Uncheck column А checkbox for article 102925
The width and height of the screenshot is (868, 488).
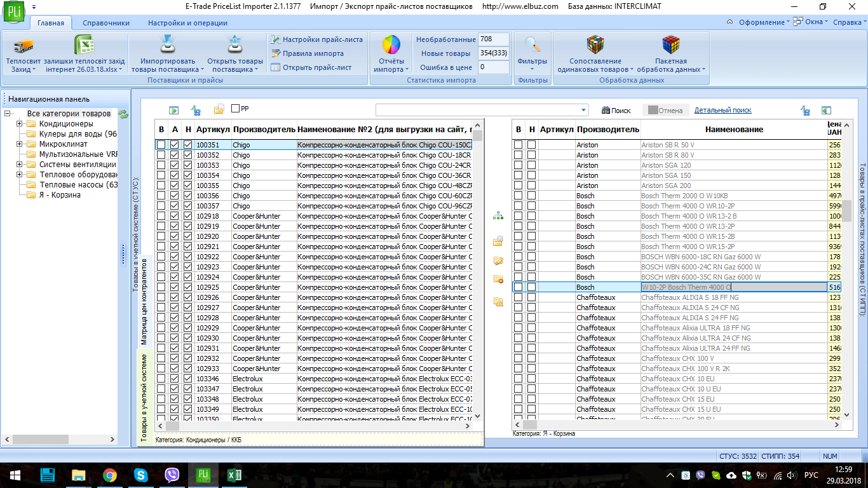[x=175, y=287]
